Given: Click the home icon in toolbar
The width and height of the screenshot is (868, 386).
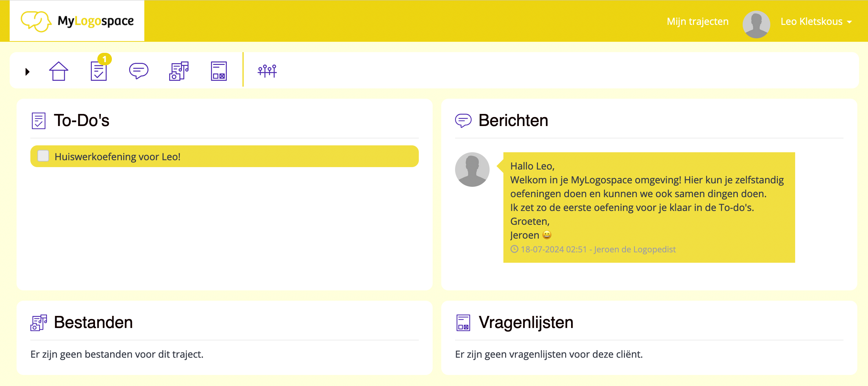Looking at the screenshot, I should click(59, 71).
